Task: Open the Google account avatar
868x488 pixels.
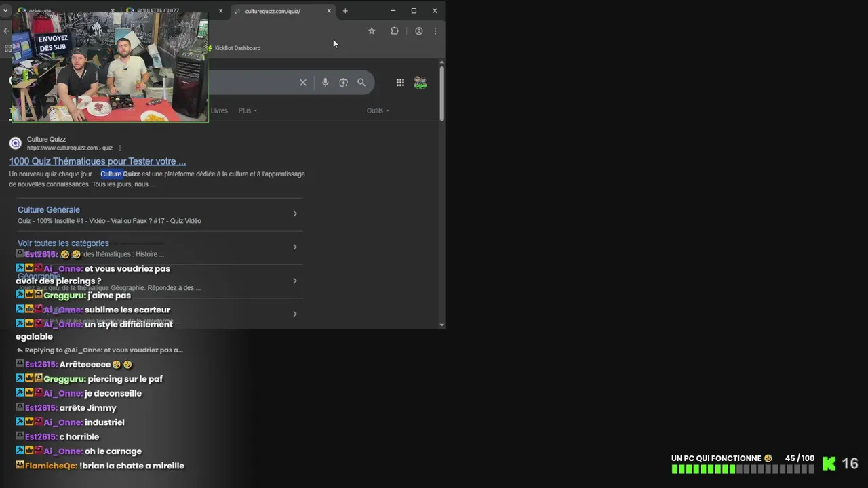Action: [x=420, y=82]
